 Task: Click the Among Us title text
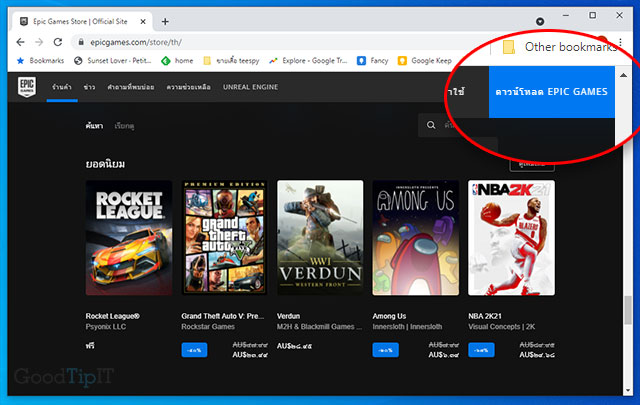[389, 316]
